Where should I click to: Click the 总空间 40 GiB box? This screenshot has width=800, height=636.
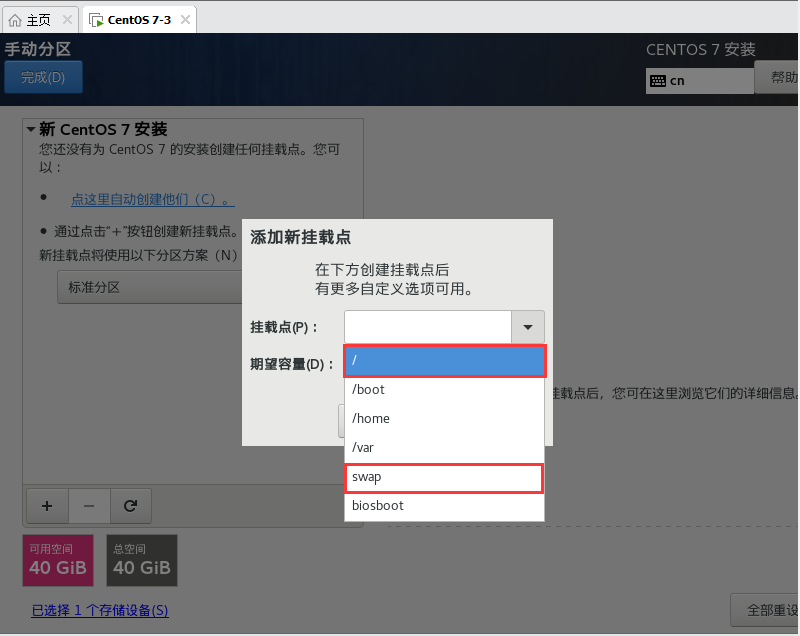pyautogui.click(x=142, y=560)
